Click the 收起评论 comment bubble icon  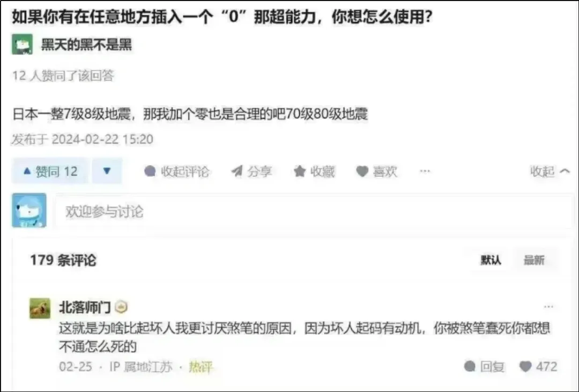150,171
